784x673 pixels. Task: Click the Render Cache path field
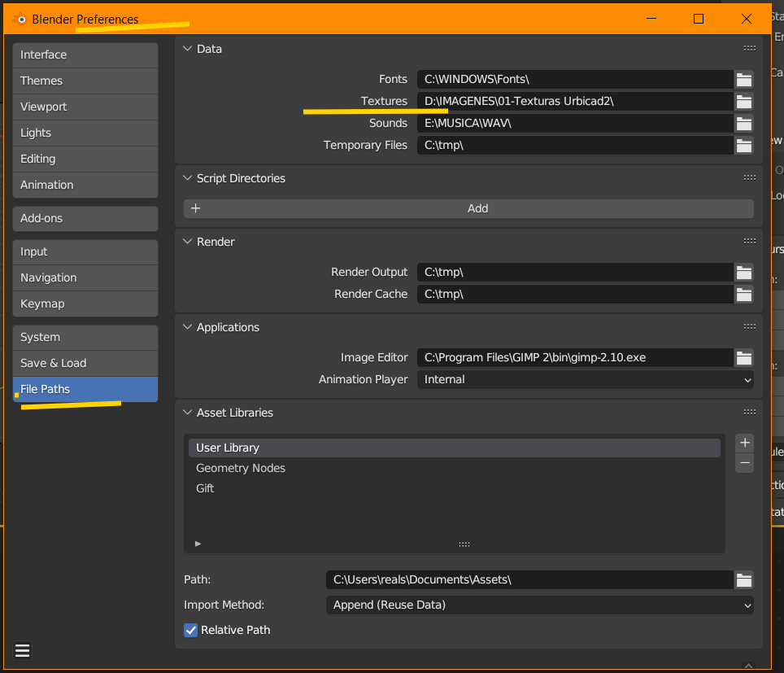pos(575,294)
